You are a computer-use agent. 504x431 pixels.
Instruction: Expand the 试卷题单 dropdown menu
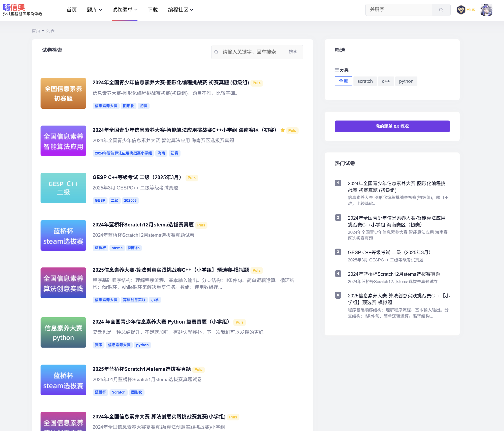click(125, 10)
